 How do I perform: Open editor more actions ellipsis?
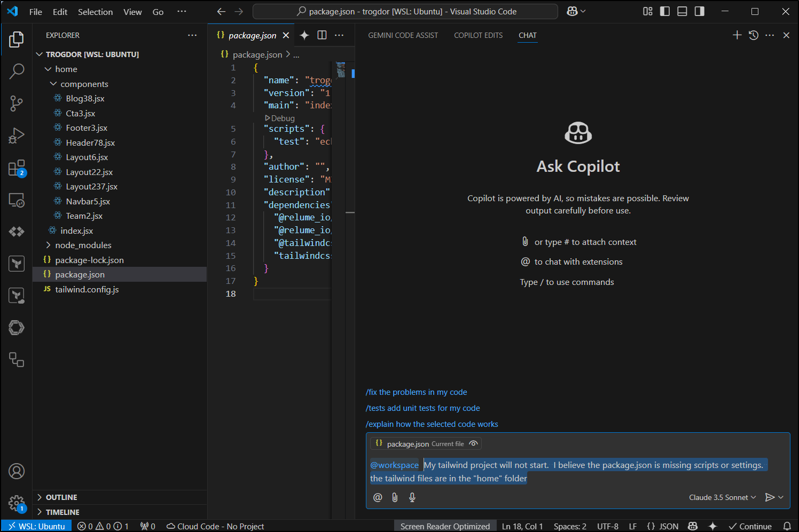[x=339, y=35]
